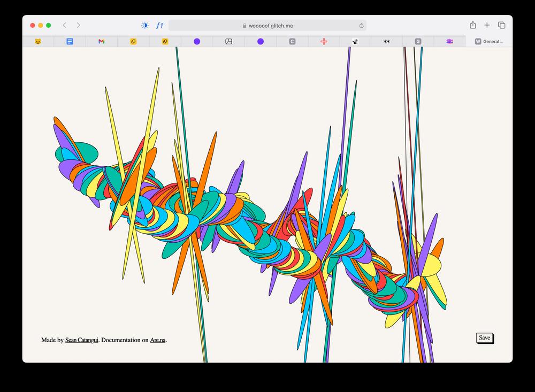The height and width of the screenshot is (392, 535).
Task: Minimize the window with the yellow button
Action: pos(41,25)
